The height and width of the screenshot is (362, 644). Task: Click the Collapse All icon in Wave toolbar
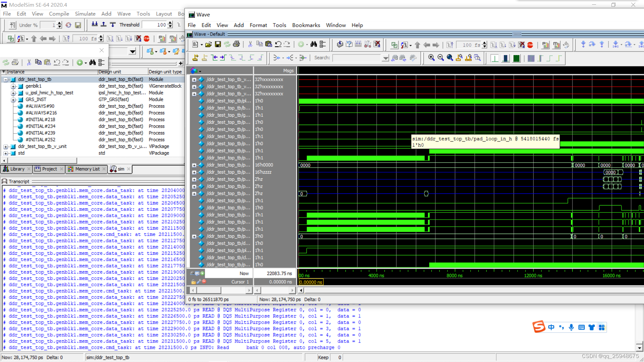[x=323, y=44]
